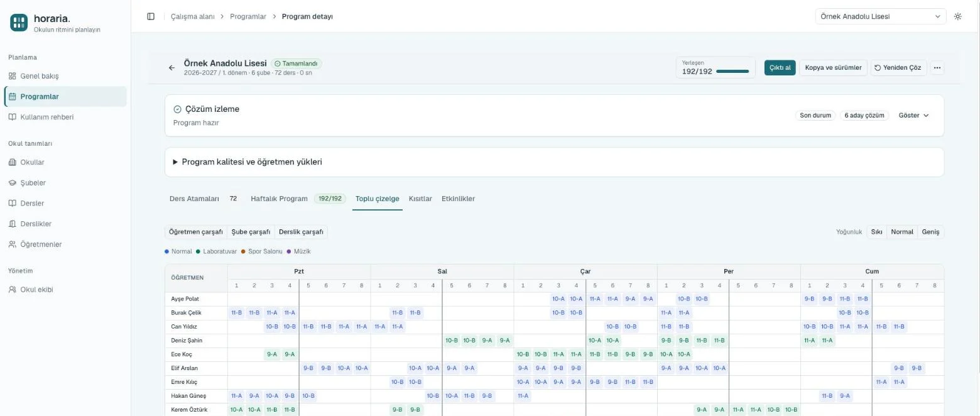The width and height of the screenshot is (980, 416).
Task: Click the Laboratuvar legend color dot
Action: (198, 251)
